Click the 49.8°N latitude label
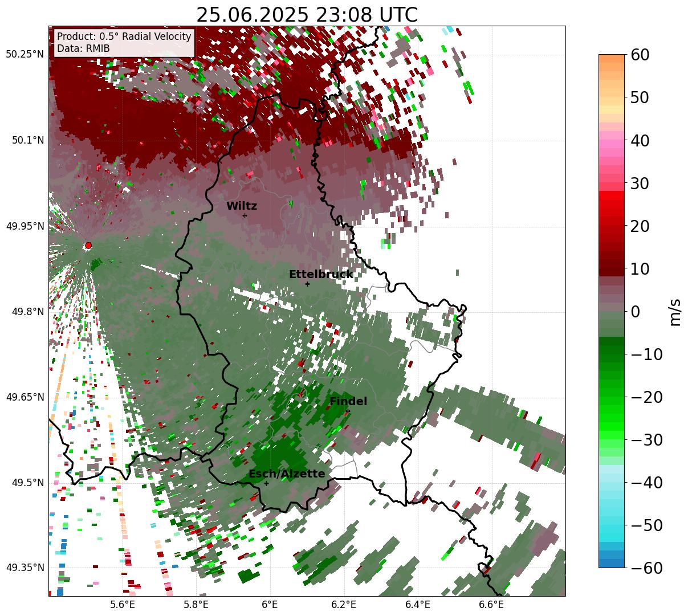This screenshot has height=616, width=688. point(27,312)
